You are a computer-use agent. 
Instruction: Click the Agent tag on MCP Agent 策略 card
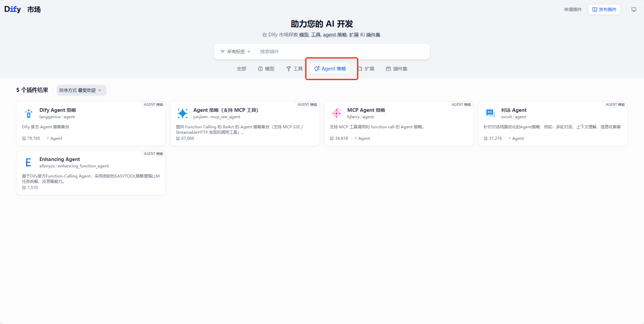pos(362,138)
